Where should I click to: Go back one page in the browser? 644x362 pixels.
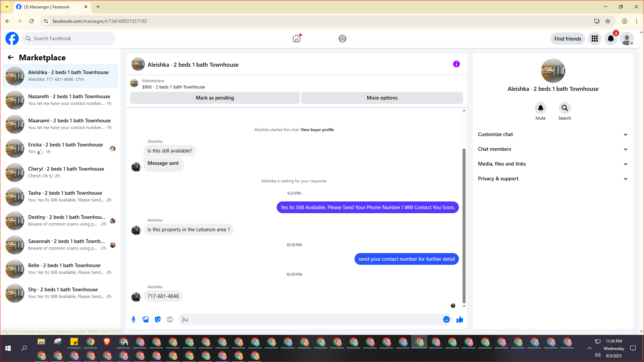point(7,21)
